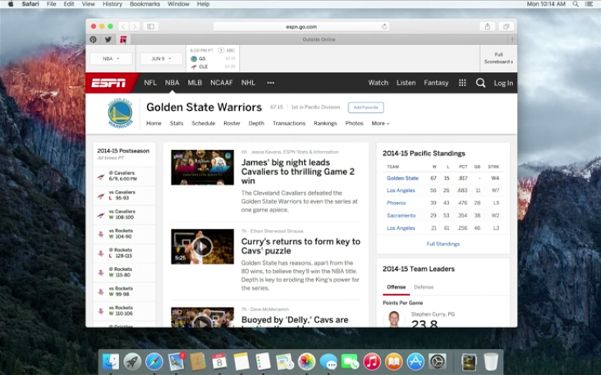The image size is (601, 375).
Task: Open System Preferences from the Dock
Action: [x=437, y=362]
